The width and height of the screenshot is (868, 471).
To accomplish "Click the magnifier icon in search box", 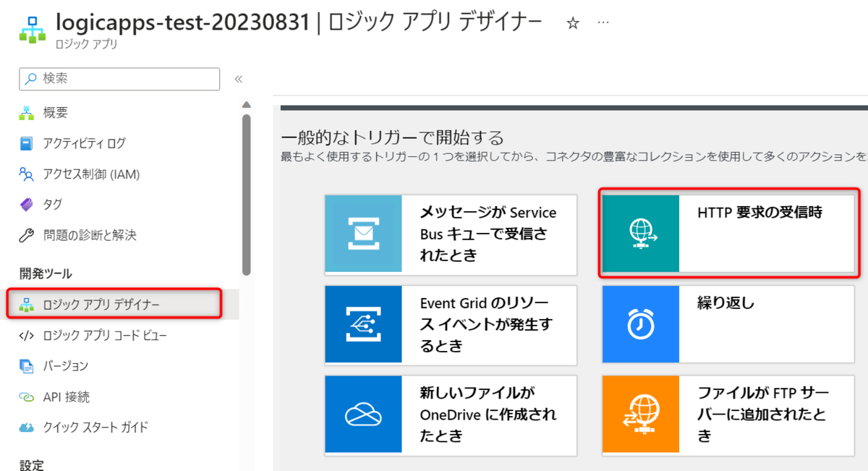I will [x=31, y=79].
